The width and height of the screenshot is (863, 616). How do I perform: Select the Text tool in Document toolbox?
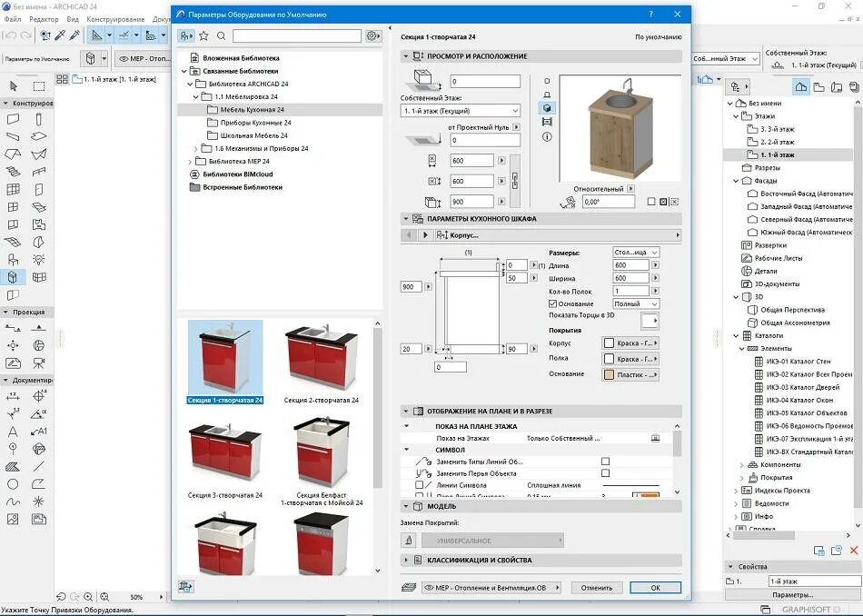tap(14, 432)
